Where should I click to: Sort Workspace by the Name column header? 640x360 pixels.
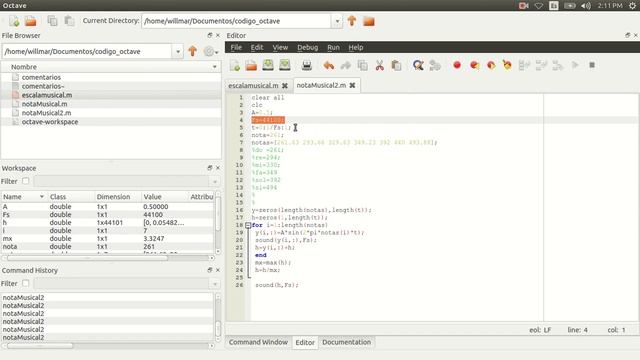coord(24,197)
